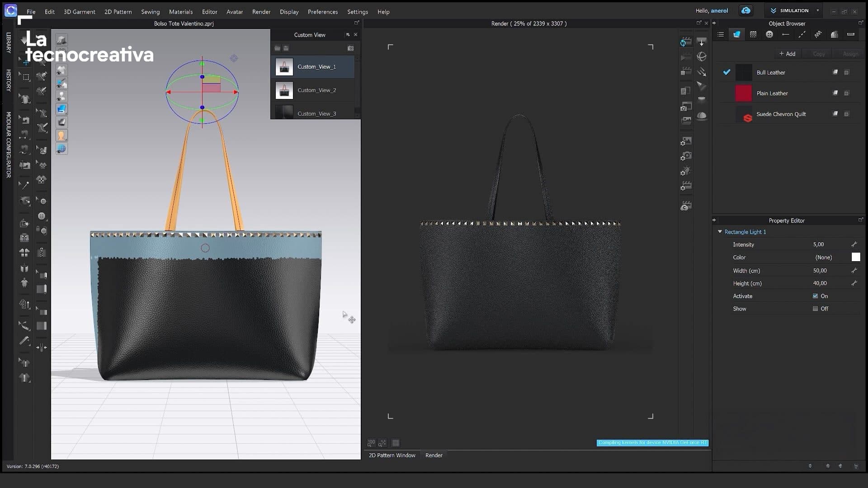Screen dimensions: 868x488
Task: Open the HISTORY side panel
Action: point(8,80)
